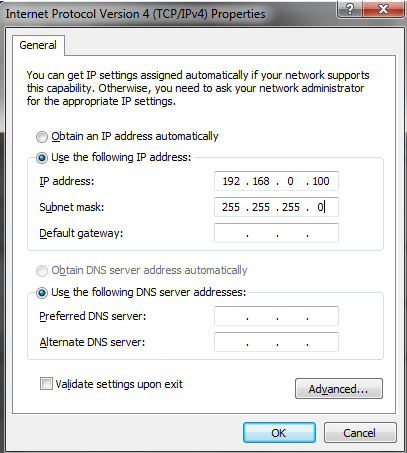
Task: Open the General tab
Action: coord(38,45)
